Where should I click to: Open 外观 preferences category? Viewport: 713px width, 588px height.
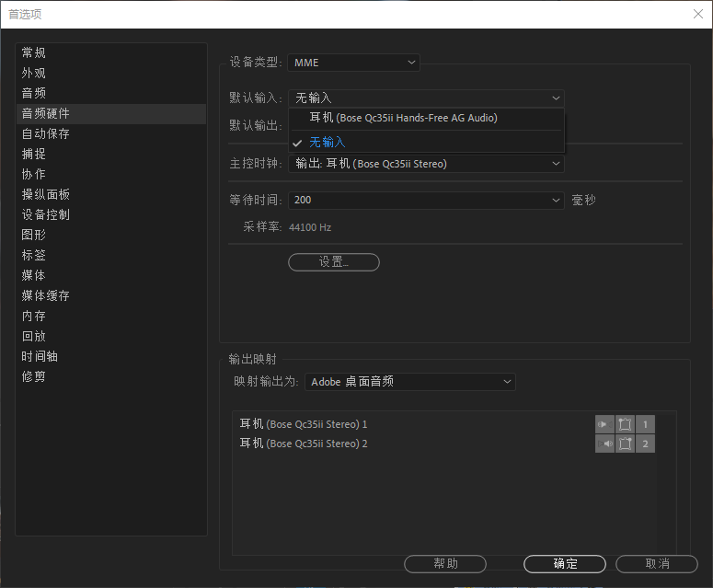coord(111,74)
